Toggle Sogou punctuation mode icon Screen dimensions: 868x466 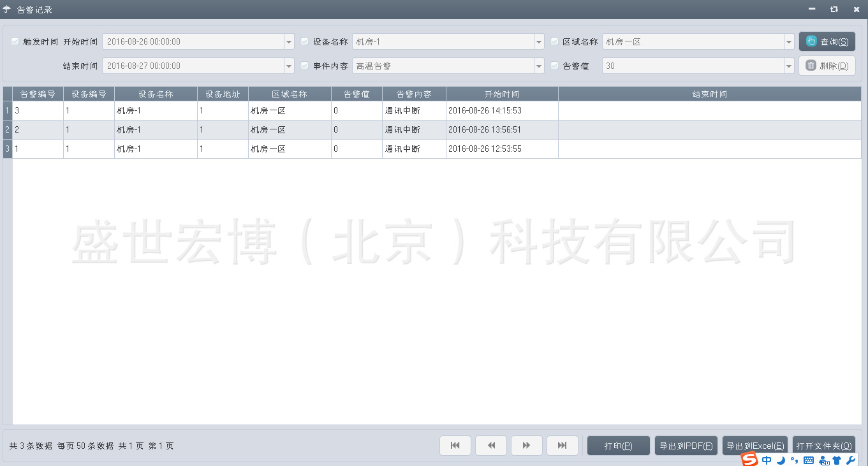pyautogui.click(x=794, y=460)
